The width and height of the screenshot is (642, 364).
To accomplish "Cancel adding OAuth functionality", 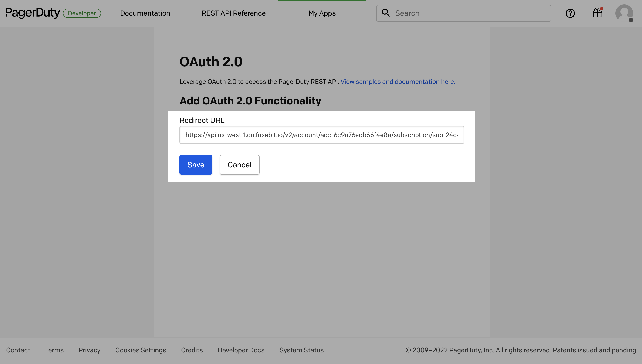I will click(240, 165).
